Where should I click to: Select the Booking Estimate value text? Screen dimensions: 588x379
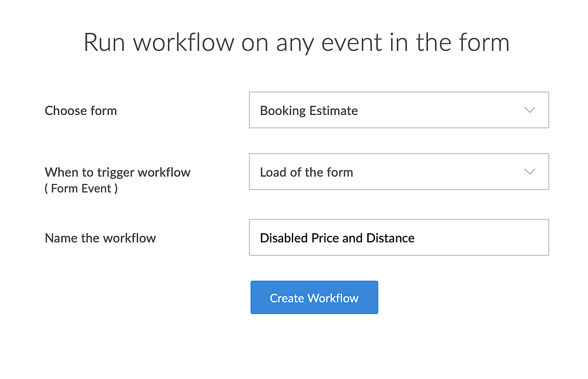(309, 111)
